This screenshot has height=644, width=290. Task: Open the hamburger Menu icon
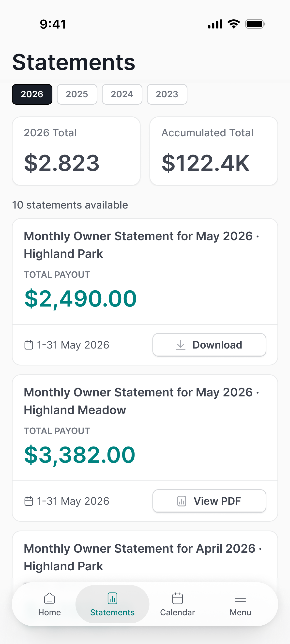(240, 598)
